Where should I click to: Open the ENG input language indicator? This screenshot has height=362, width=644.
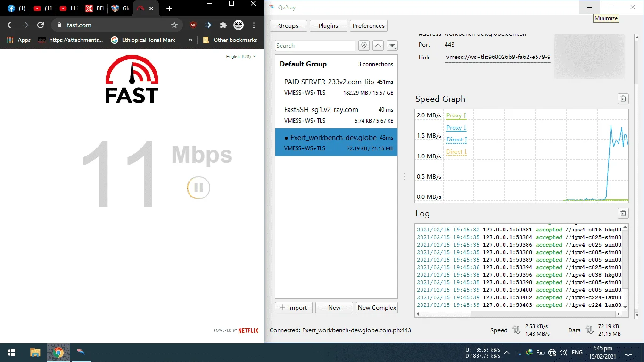(x=577, y=352)
